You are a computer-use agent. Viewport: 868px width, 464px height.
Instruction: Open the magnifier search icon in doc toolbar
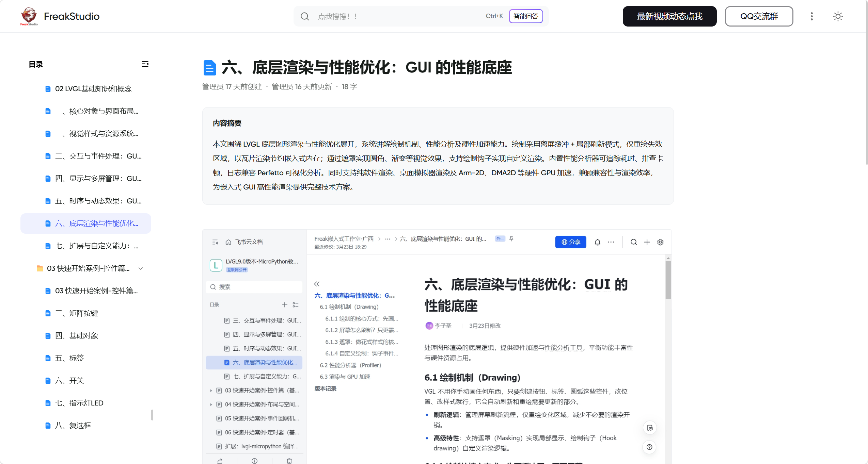tap(633, 242)
